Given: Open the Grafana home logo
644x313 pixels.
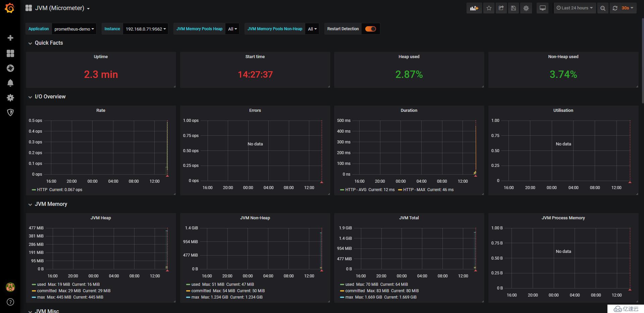Looking at the screenshot, I should tap(10, 8).
